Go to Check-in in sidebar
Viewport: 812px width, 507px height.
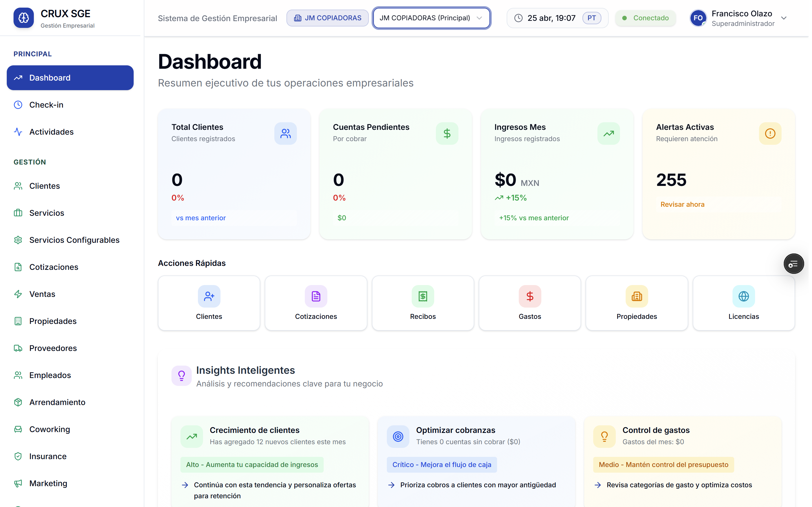coord(46,105)
